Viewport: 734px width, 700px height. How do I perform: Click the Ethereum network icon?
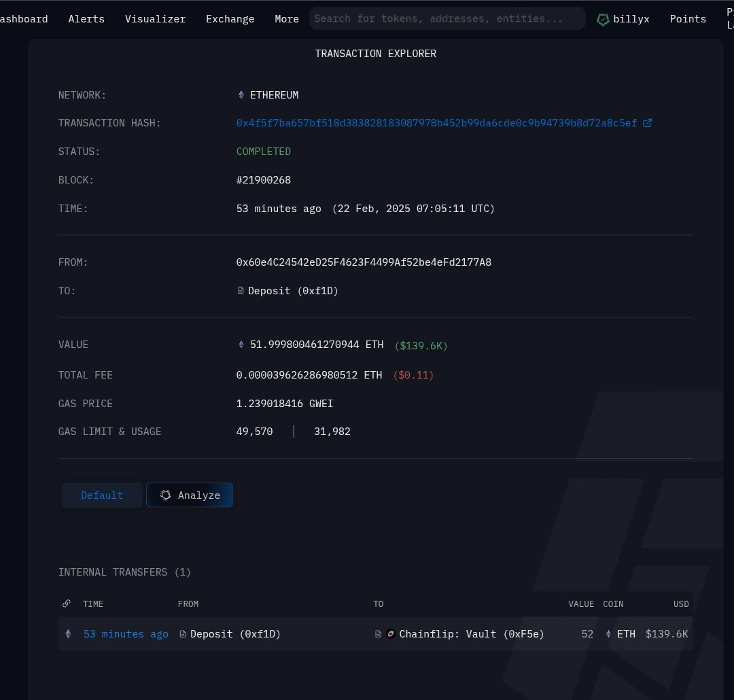[x=242, y=95]
